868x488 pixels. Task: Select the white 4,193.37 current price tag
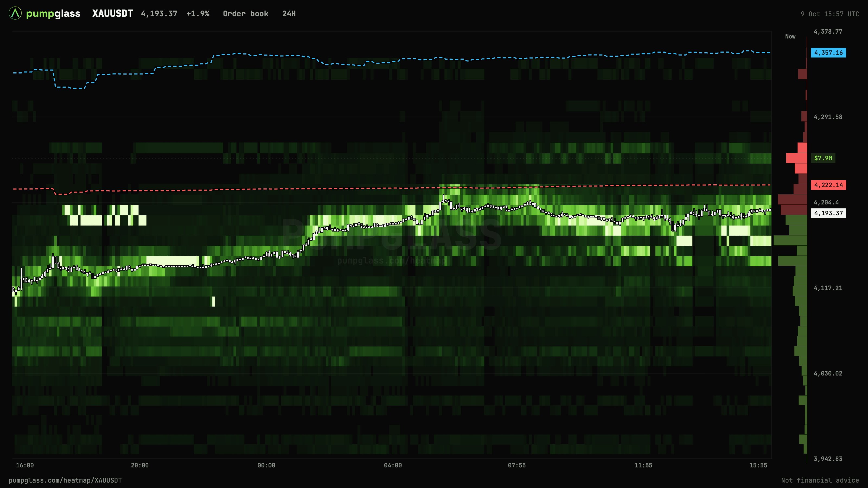tap(828, 213)
